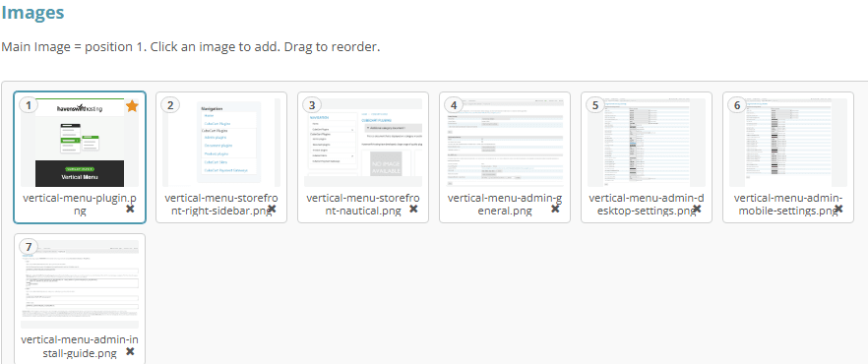Screen dimensions: 868x364
Task: Click position badge number 6
Action: pyautogui.click(x=737, y=105)
